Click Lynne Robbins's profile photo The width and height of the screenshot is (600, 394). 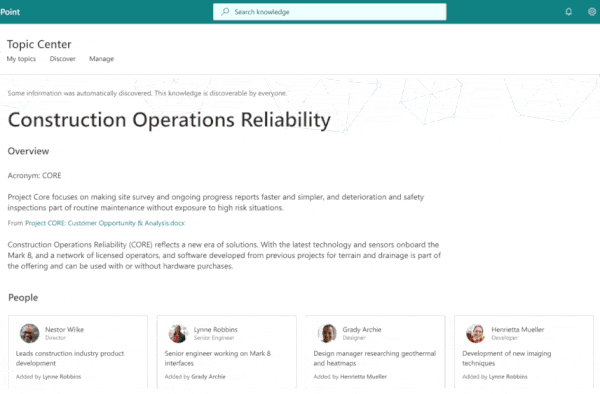(178, 333)
